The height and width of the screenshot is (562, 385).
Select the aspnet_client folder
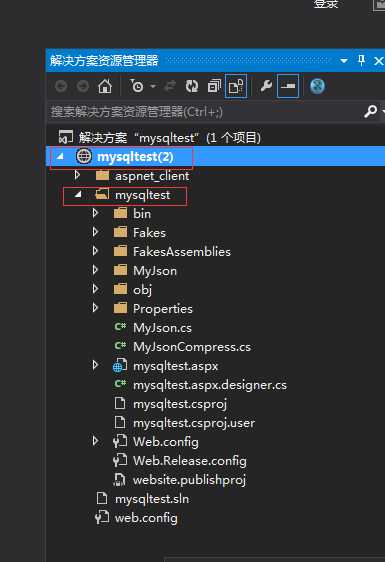point(152,176)
